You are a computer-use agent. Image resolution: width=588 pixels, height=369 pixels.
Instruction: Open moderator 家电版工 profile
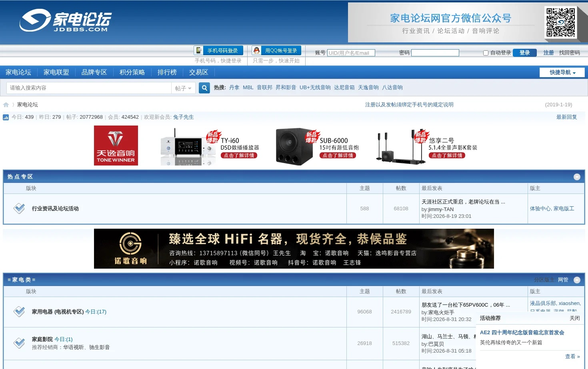(564, 209)
